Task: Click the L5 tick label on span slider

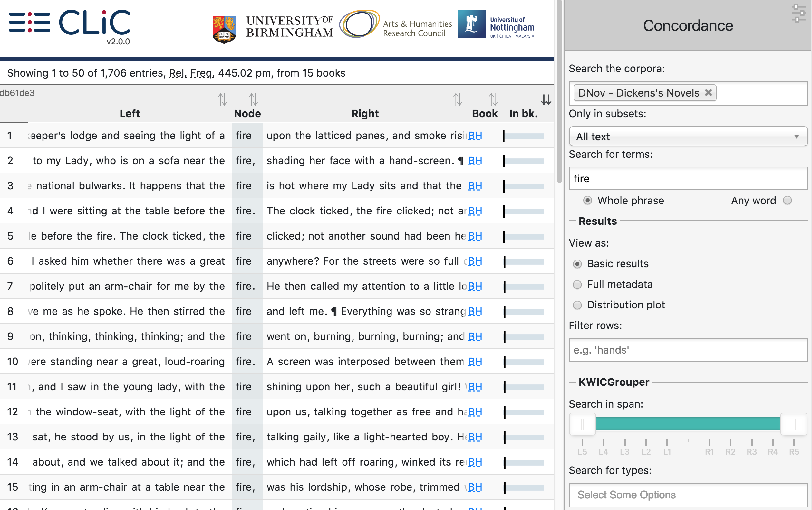Action: 582,452
